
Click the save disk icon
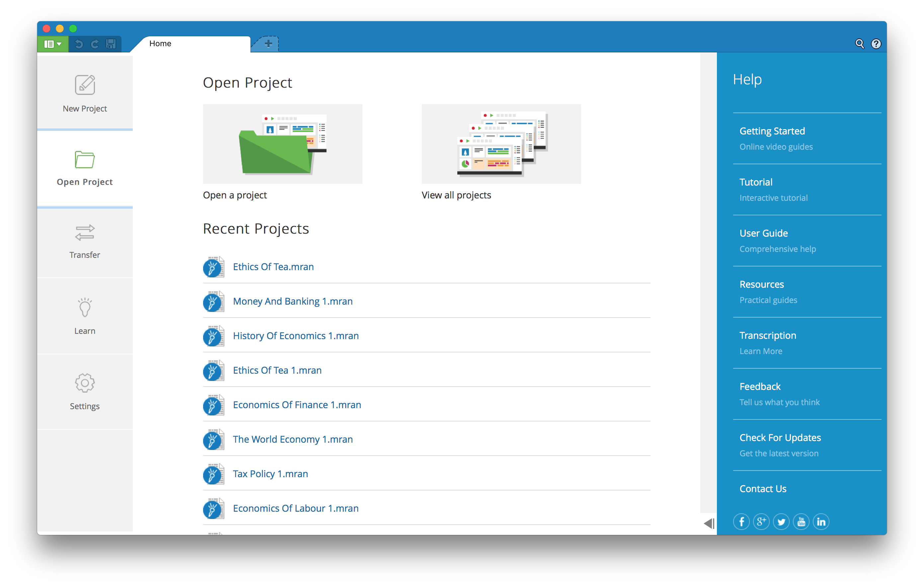point(111,44)
